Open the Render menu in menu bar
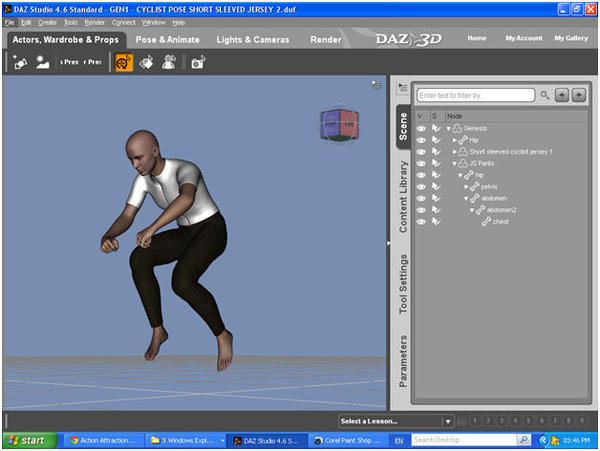Viewport: 600px width, 451px height. 95,23
